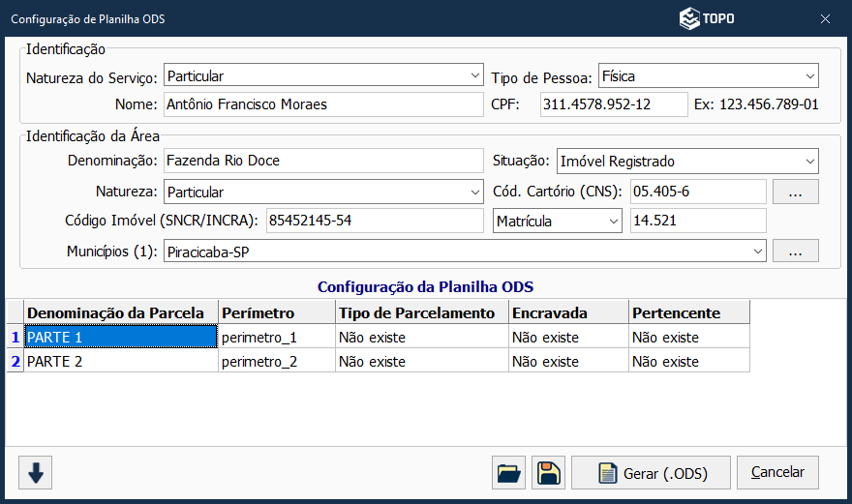Expand Natureza do Serviço dropdown
This screenshot has height=504, width=852.
474,75
